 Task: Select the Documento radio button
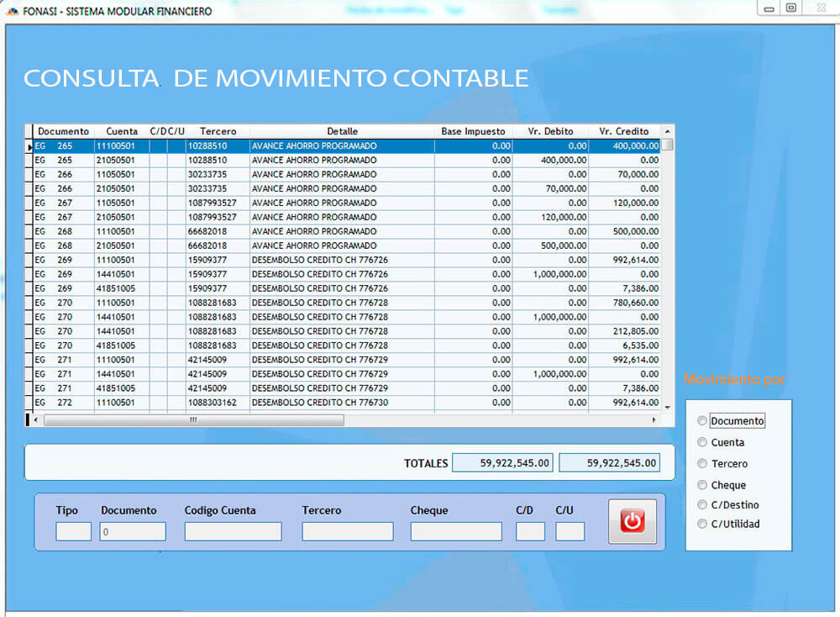703,421
